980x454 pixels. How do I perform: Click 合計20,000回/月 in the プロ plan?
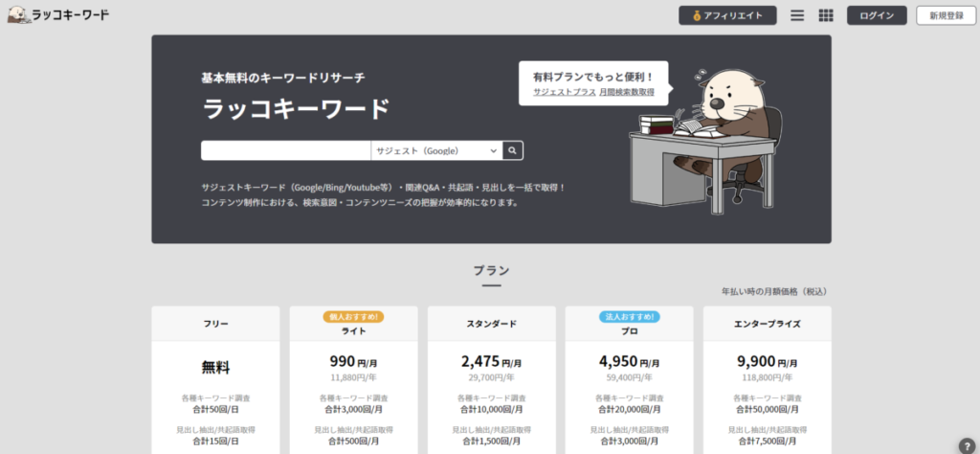[x=630, y=410]
